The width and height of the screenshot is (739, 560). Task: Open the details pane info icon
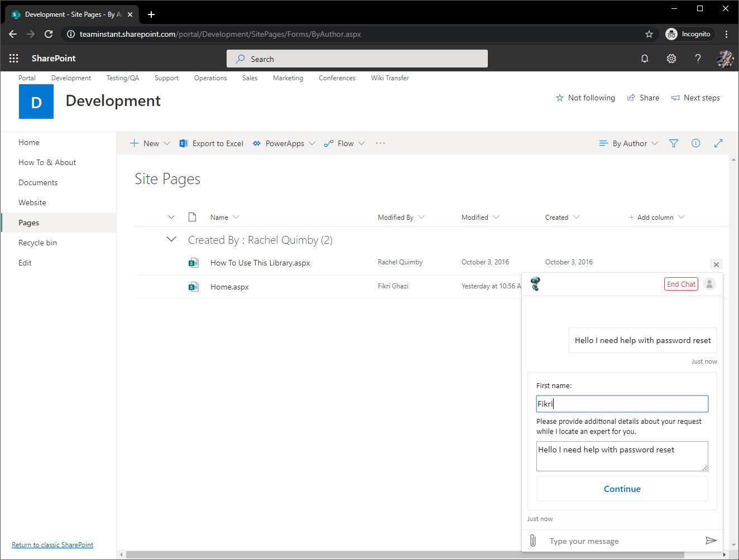pyautogui.click(x=695, y=143)
